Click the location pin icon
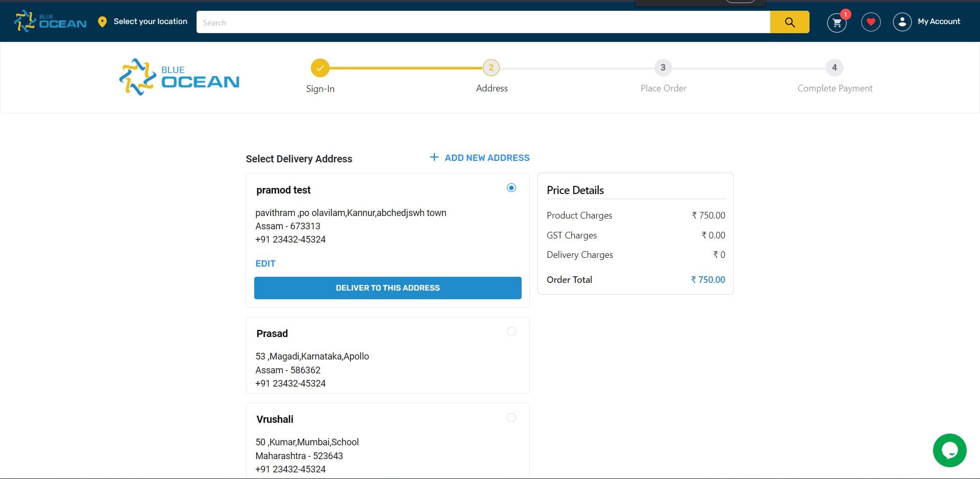Image resolution: width=980 pixels, height=479 pixels. 102,22
